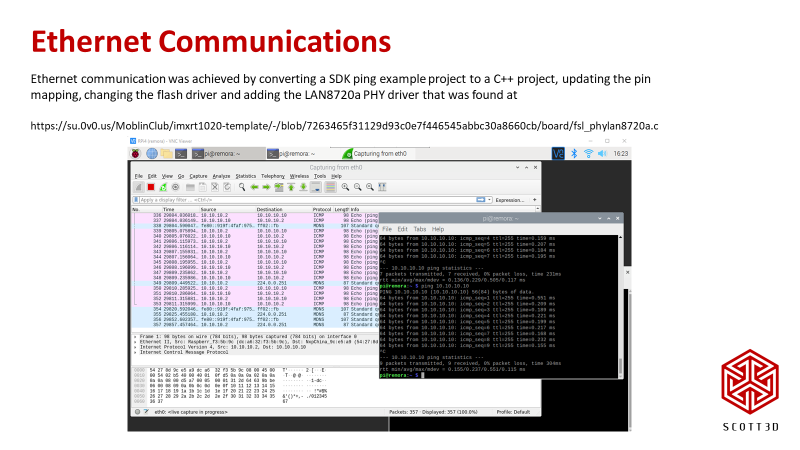Click the Expression... button
The width and height of the screenshot is (800, 450).
pyautogui.click(x=510, y=200)
